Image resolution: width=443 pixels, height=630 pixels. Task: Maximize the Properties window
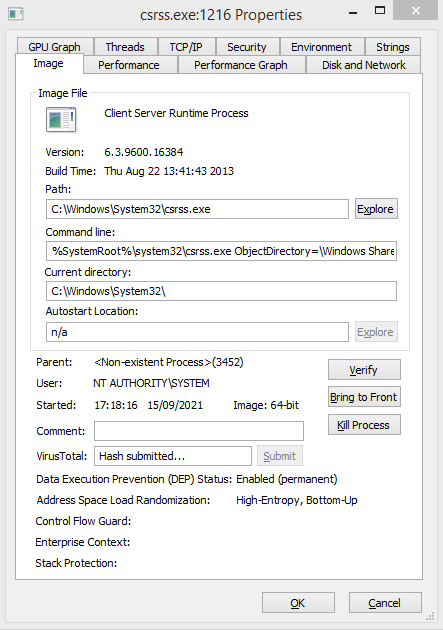(380, 11)
